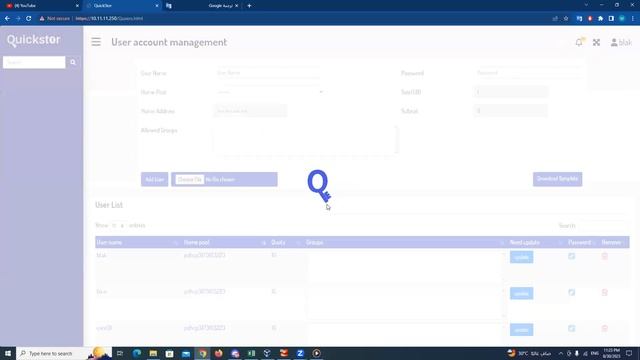Click update button in second user row
640x360 pixels.
click(521, 293)
